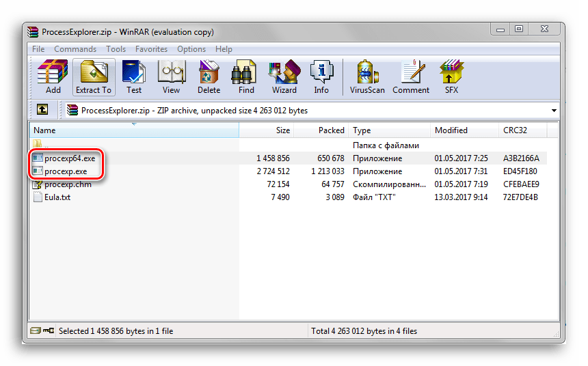Click the date 13.03.2017 9:14
588x366 pixels.
point(461,197)
